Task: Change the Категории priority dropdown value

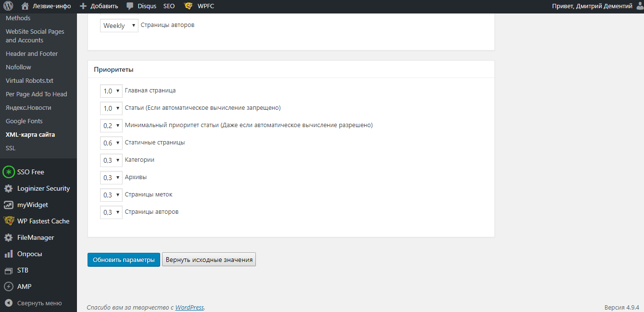Action: click(111, 160)
